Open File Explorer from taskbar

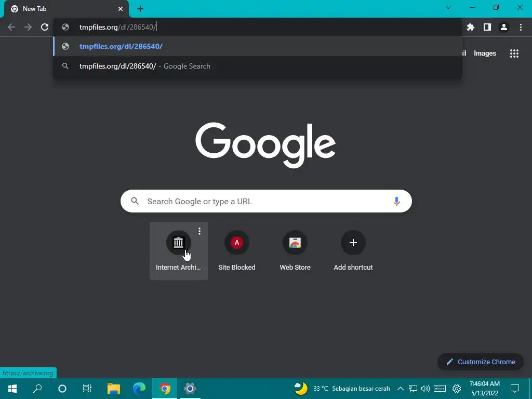(114, 389)
